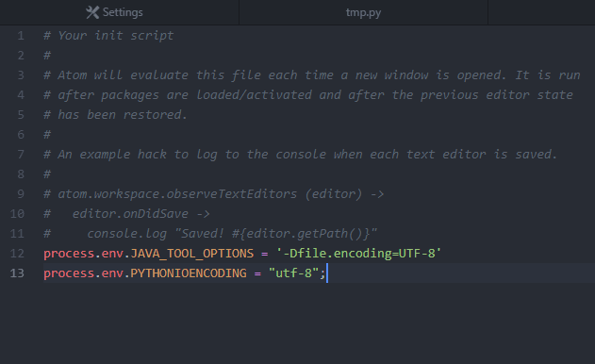Click comment "# An example hack to log"
The height and width of the screenshot is (364, 595).
pyautogui.click(x=300, y=155)
